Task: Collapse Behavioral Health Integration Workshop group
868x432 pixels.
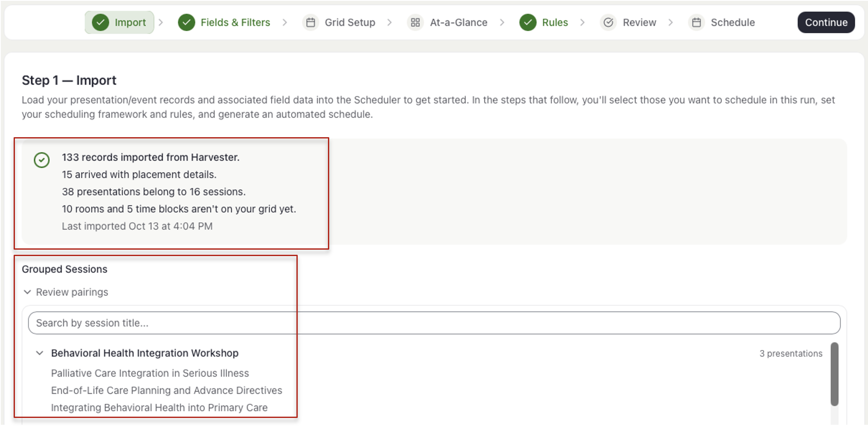Action: (40, 353)
